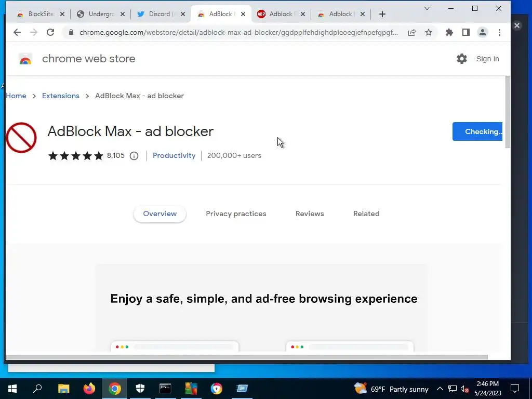Close the BlockSite tab
Viewport: 532px width, 399px height.
click(62, 14)
